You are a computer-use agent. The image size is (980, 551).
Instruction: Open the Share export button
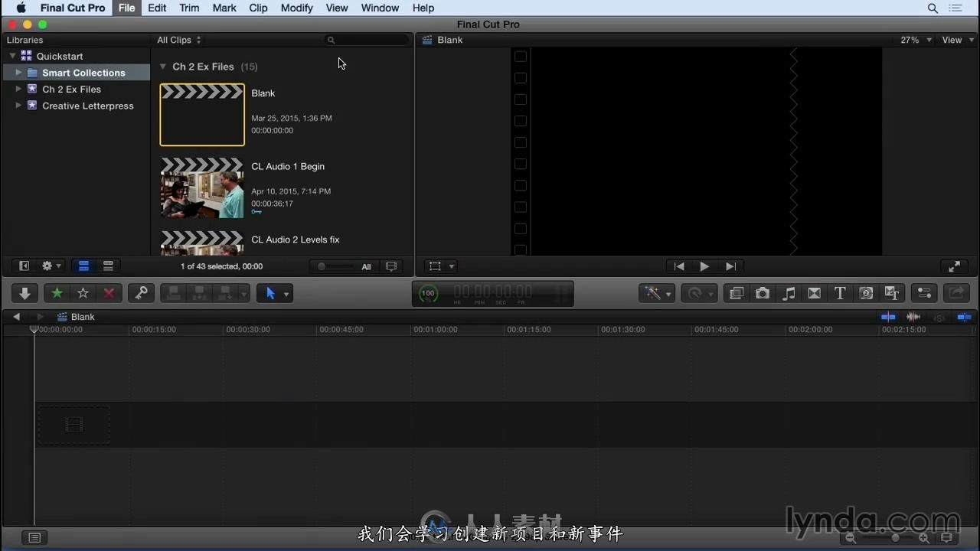pyautogui.click(x=955, y=293)
